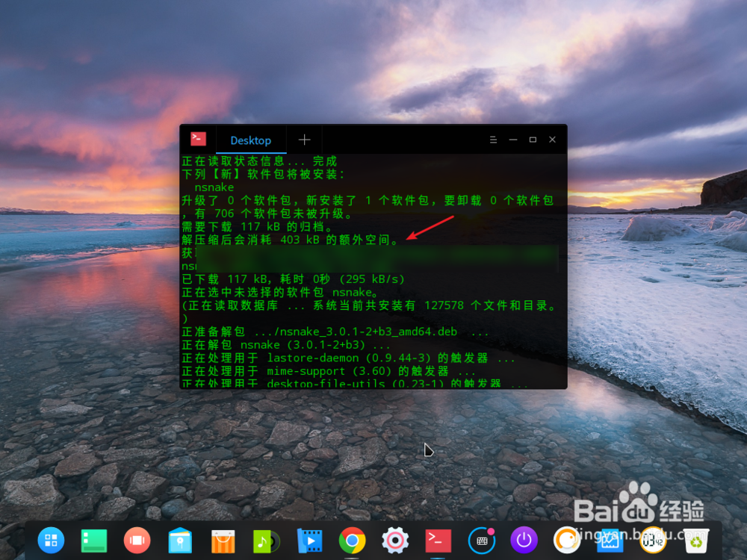The width and height of the screenshot is (747, 560).
Task: Open the blue system monitor dock icon
Action: (x=610, y=541)
